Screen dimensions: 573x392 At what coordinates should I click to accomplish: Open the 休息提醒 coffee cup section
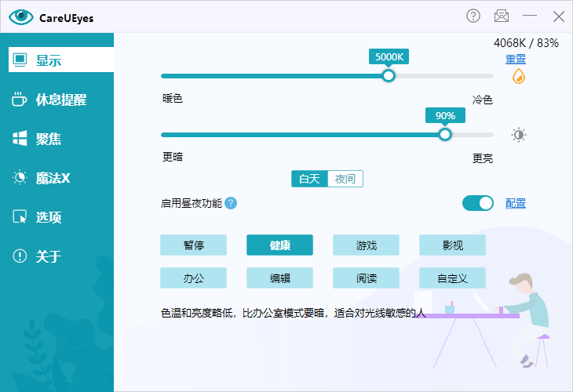57,100
